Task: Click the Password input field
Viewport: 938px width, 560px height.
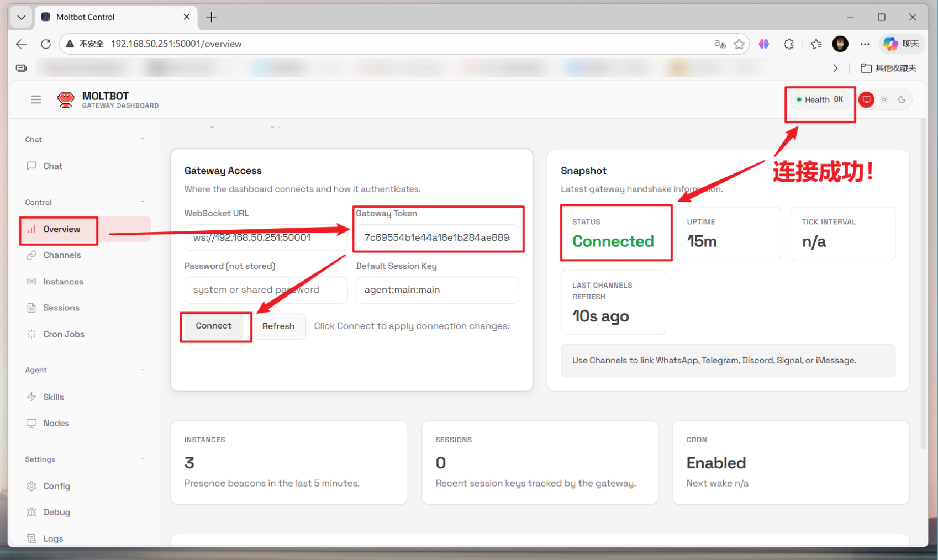Action: pyautogui.click(x=266, y=290)
